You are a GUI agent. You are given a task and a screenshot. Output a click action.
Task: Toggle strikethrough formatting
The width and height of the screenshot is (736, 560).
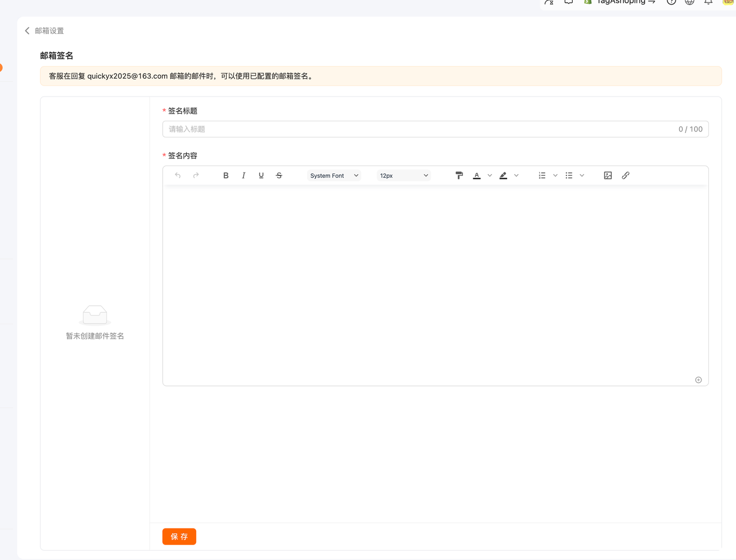click(x=279, y=175)
